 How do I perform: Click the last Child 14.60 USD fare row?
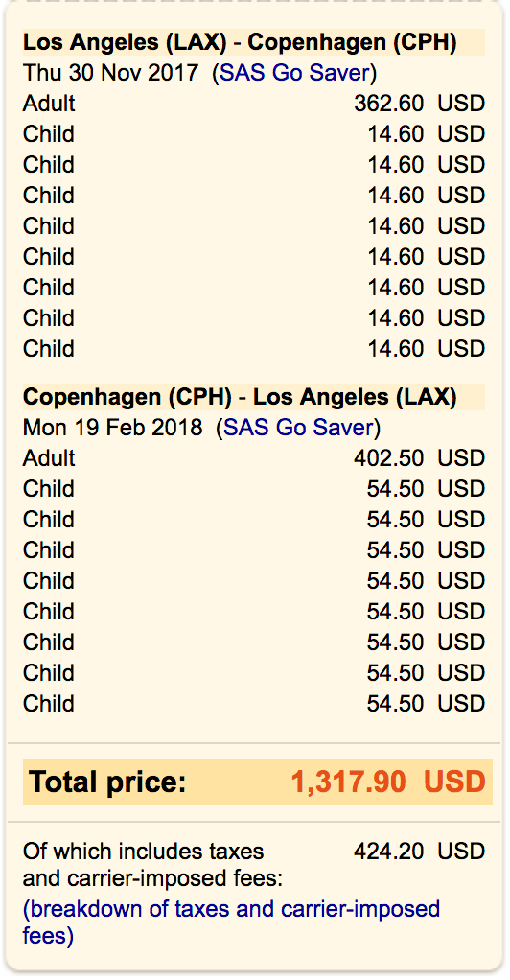[x=254, y=348]
